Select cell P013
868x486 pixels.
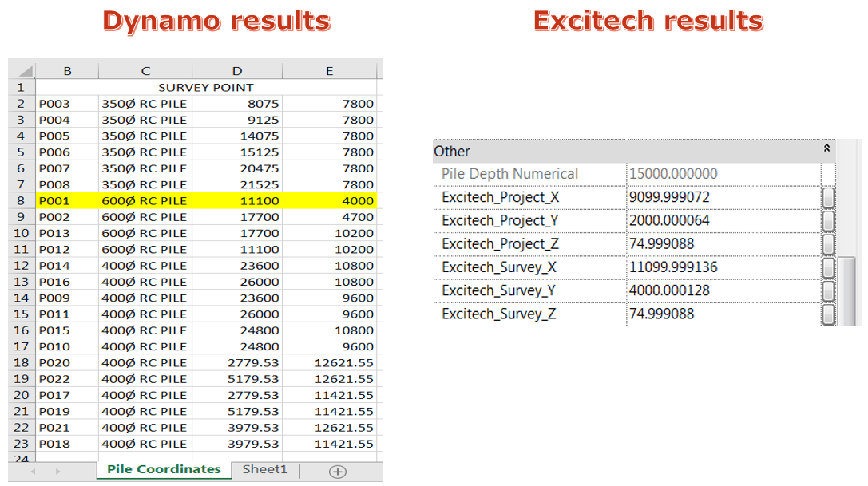(68, 233)
